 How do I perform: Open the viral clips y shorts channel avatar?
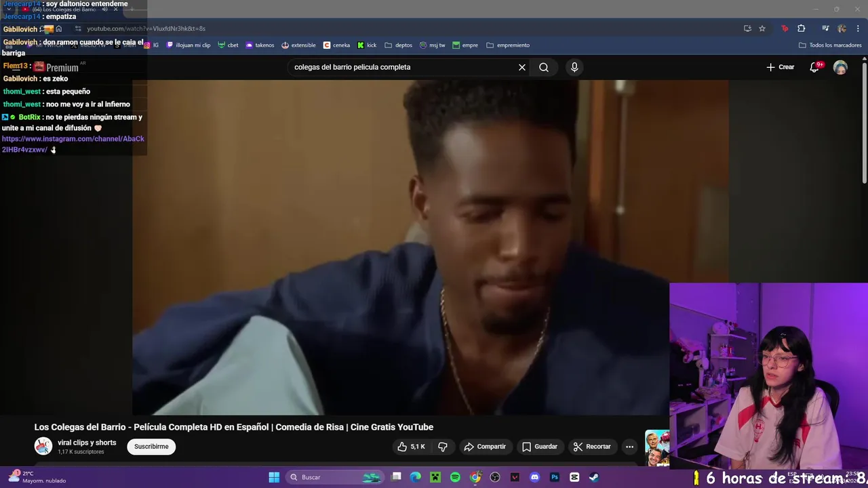tap(43, 446)
